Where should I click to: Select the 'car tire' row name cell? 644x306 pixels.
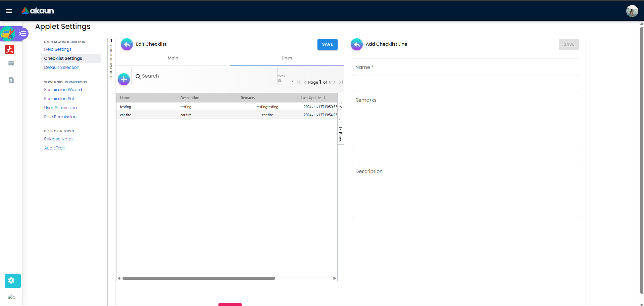(146, 115)
